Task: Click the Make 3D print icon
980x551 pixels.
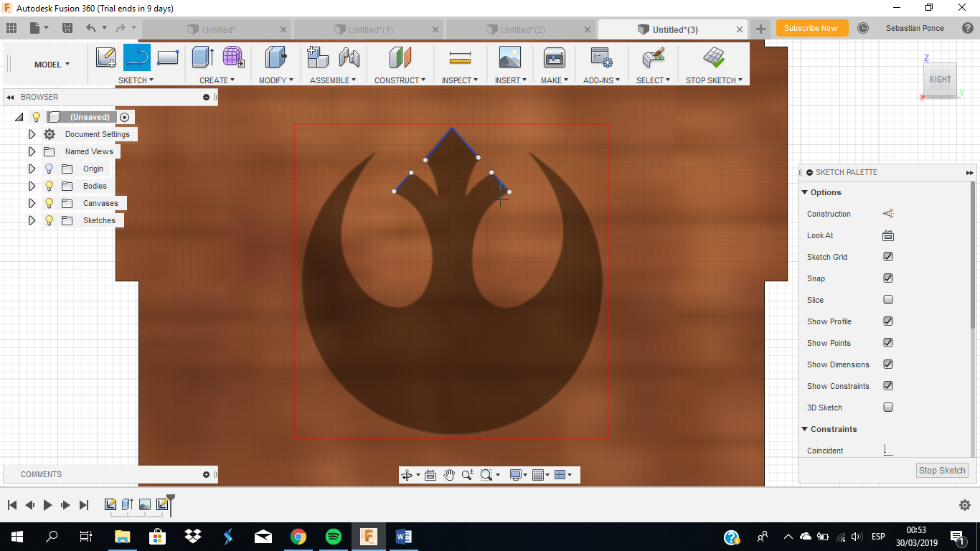Action: [555, 57]
